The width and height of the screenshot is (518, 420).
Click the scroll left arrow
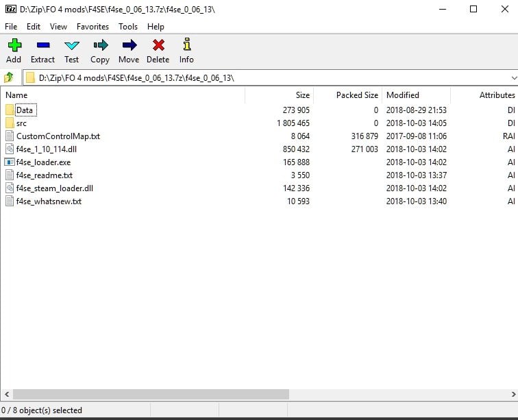[x=7, y=394]
